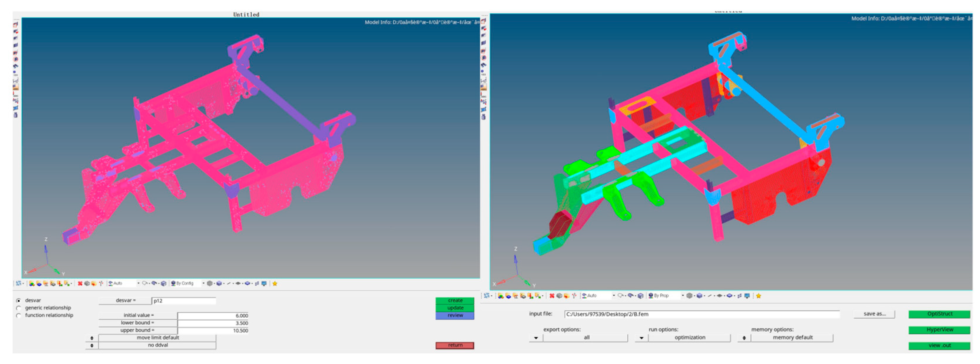Select the generic relationship radio option
The width and height of the screenshot is (980, 364).
click(x=18, y=308)
